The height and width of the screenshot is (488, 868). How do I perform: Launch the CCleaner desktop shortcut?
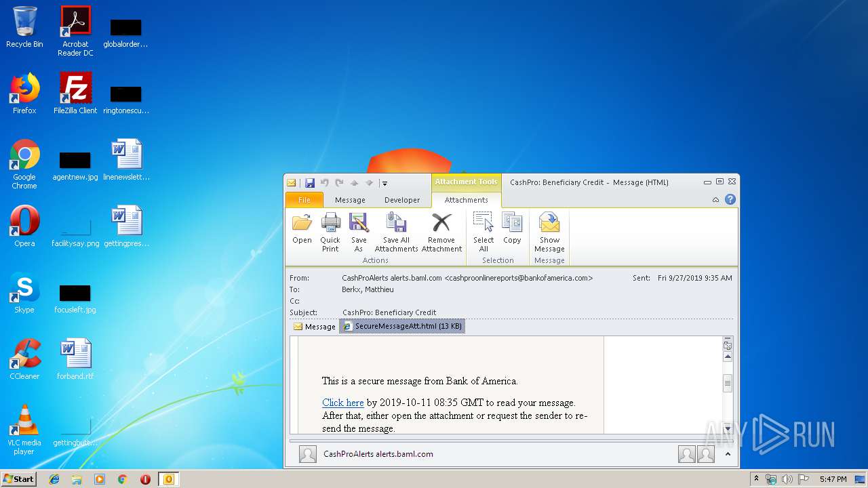24,359
